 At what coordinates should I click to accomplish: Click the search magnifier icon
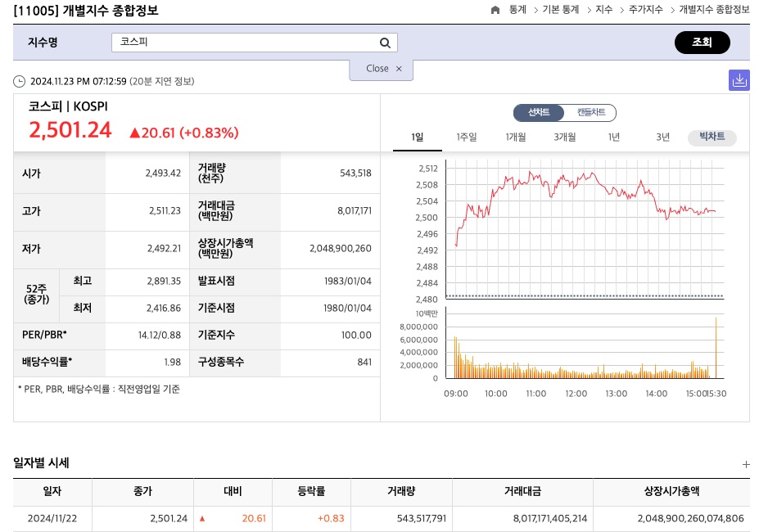[385, 43]
